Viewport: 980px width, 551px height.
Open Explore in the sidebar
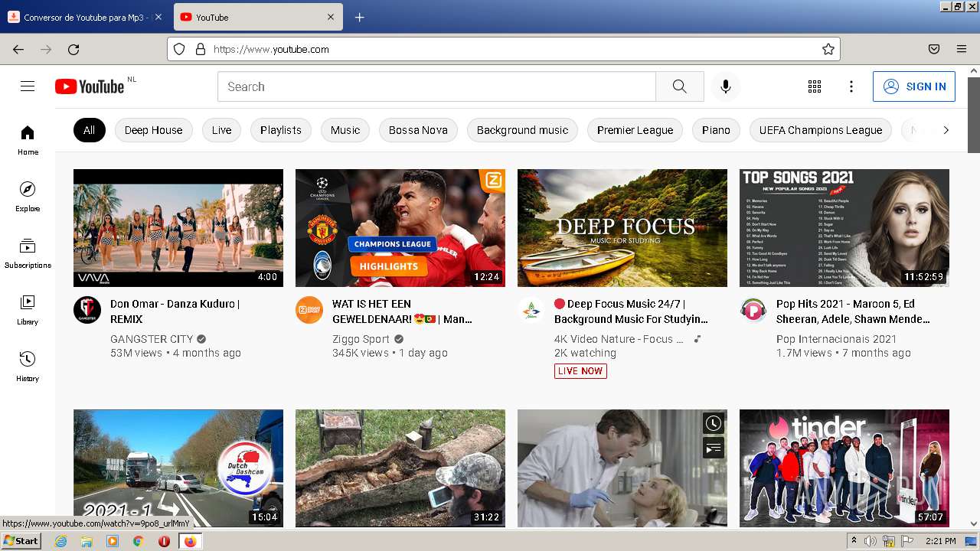tap(28, 197)
